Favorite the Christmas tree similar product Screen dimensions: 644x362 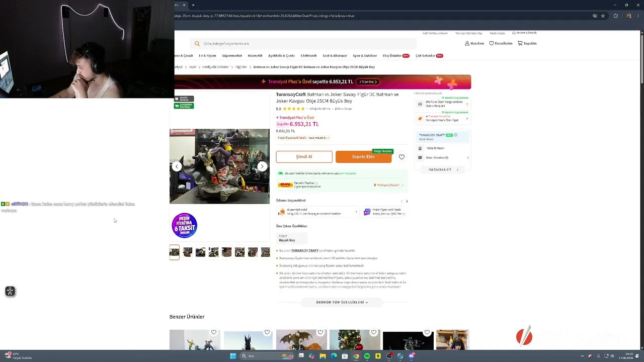point(374,332)
